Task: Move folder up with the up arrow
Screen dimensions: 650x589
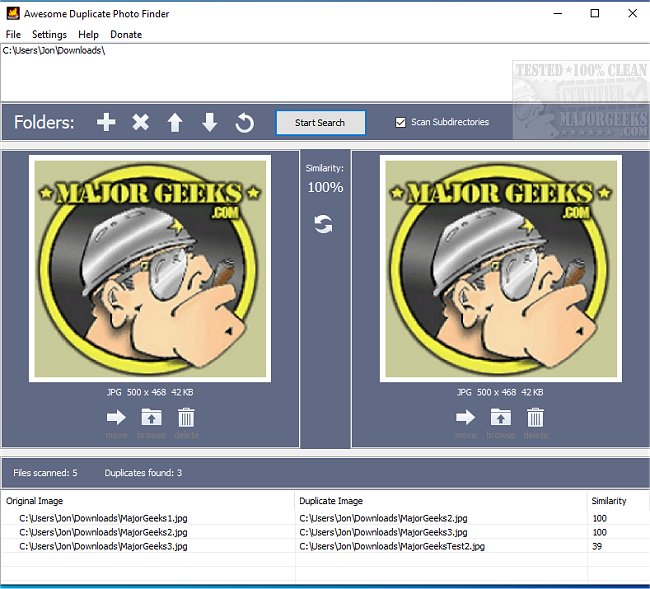Action: 175,123
